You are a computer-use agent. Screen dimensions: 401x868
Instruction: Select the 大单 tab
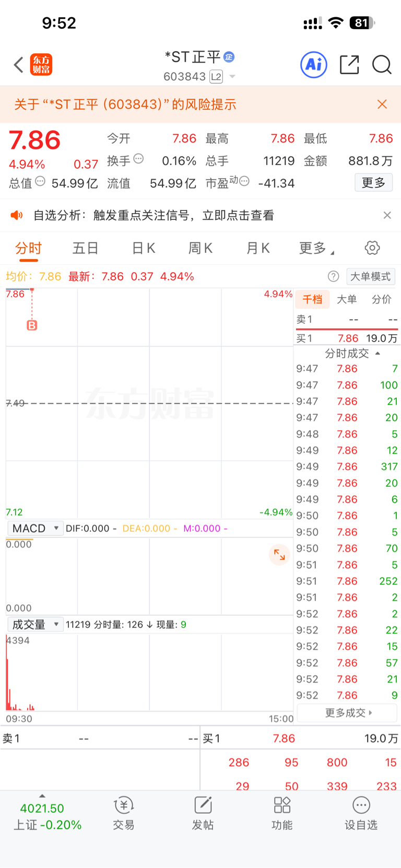[347, 299]
